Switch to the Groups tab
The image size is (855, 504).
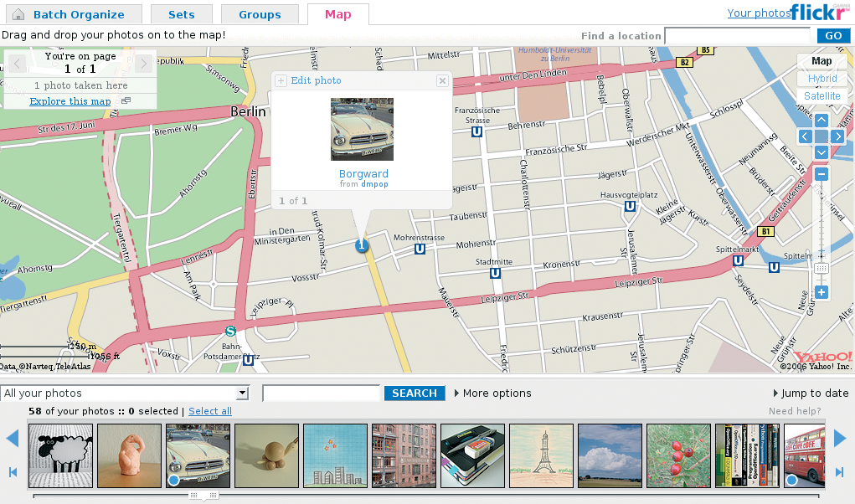[260, 14]
